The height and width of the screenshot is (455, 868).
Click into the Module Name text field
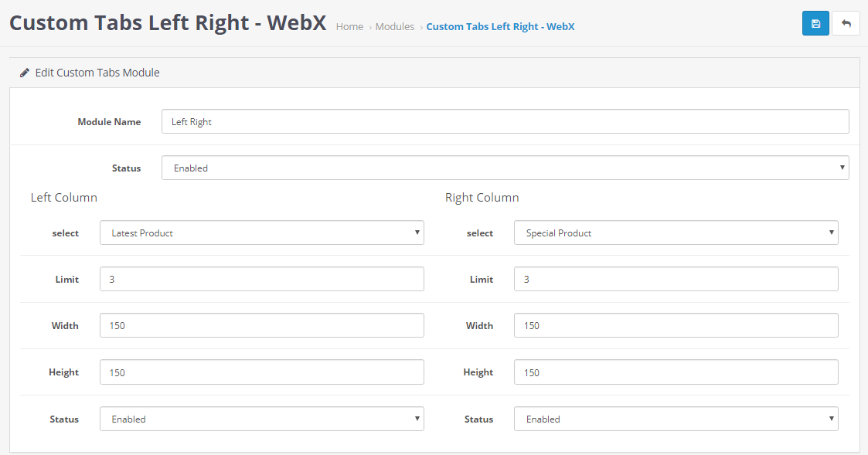505,121
